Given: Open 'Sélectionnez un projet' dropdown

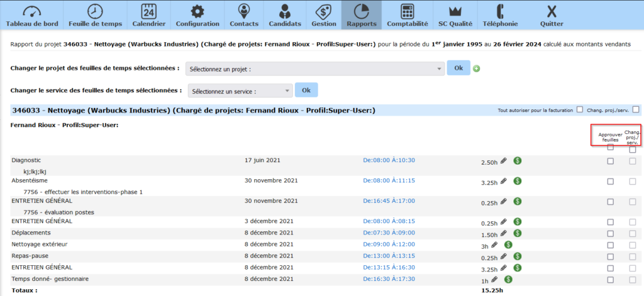Looking at the screenshot, I should (314, 69).
